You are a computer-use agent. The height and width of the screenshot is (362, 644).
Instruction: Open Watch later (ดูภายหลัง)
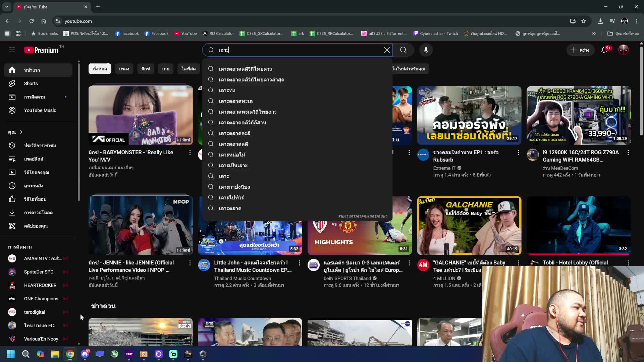[38, 186]
